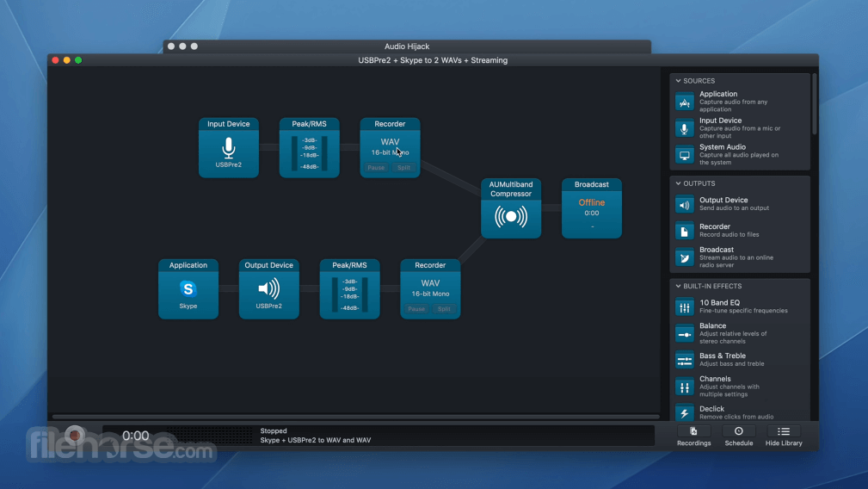This screenshot has width=868, height=489.
Task: Click the Offline Broadcast block
Action: pos(592,208)
